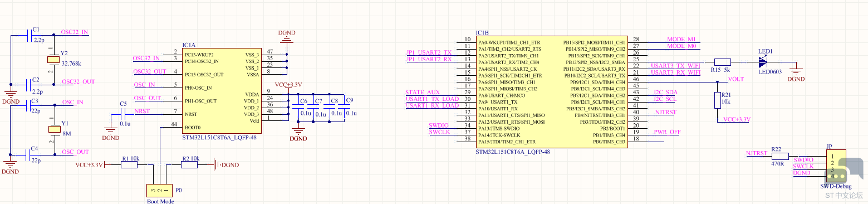Select the USART3_RX_WIFI net label

675,72
